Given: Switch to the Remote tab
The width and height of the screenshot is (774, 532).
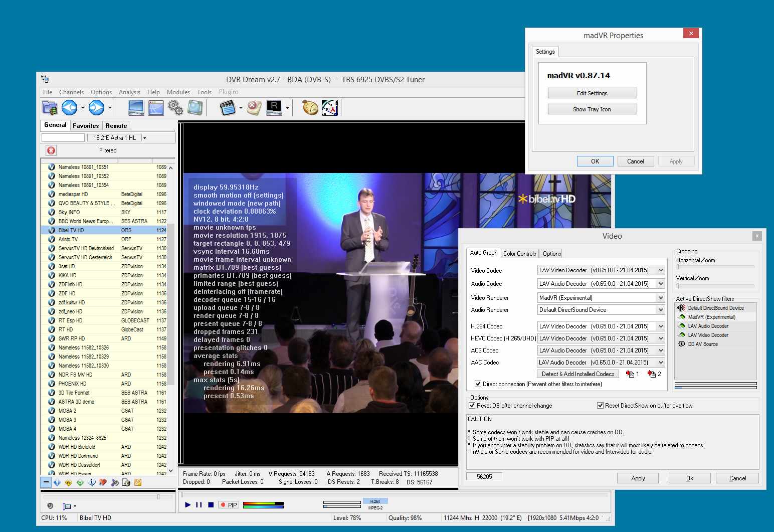Looking at the screenshot, I should pyautogui.click(x=116, y=126).
